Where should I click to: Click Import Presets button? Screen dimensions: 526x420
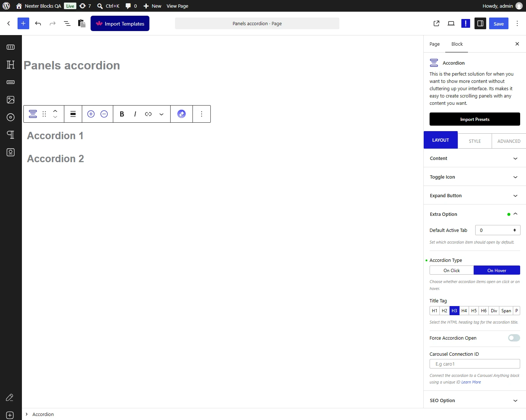tap(475, 119)
